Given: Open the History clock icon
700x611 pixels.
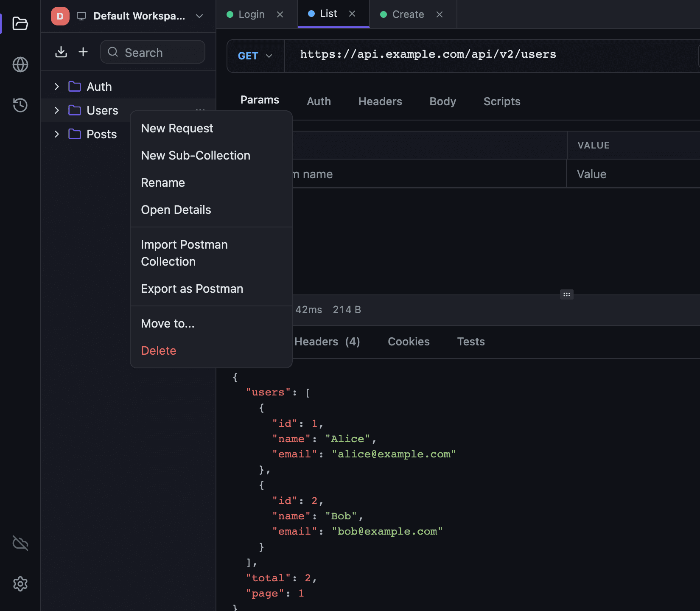Looking at the screenshot, I should pos(20,105).
